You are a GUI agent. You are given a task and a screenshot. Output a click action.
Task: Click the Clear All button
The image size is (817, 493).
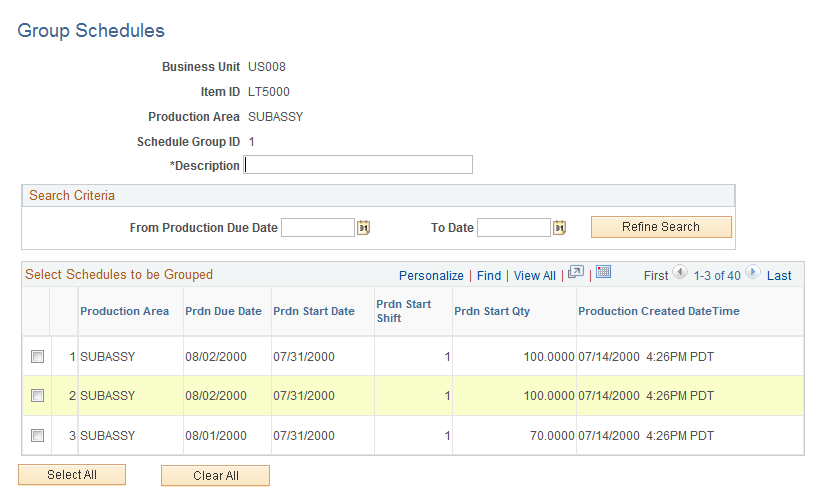click(216, 475)
